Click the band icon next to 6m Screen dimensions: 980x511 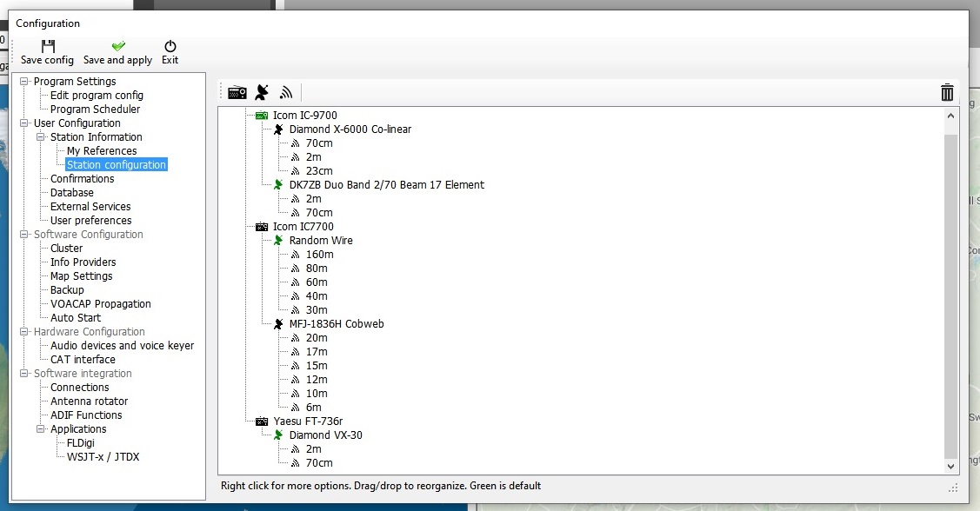coord(296,408)
